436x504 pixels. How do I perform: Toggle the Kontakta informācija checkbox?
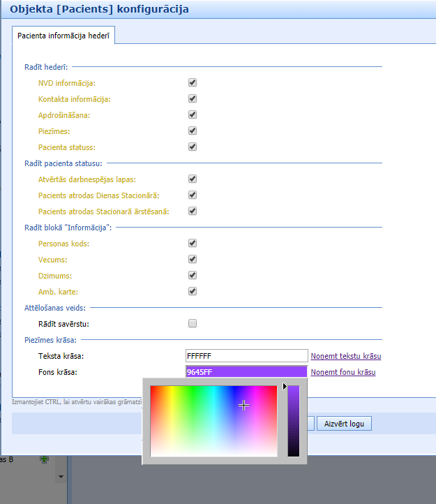[193, 98]
